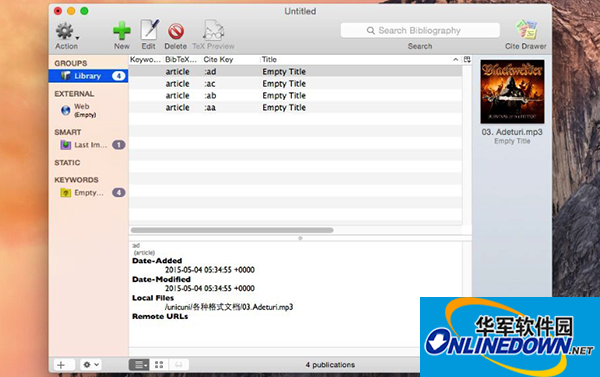Click the Remote URLs heading in preview
Screen dimensions: 600x377
tap(160, 317)
